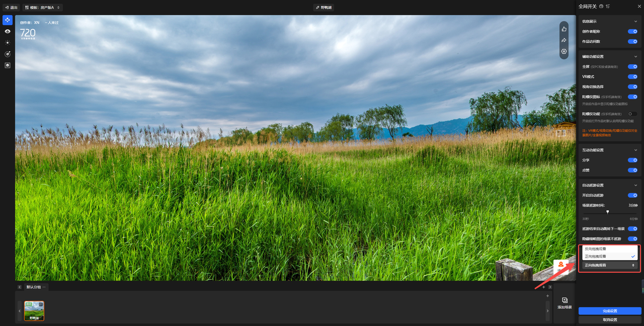
Task: Click the eye icon in left sidebar
Action: [7, 31]
